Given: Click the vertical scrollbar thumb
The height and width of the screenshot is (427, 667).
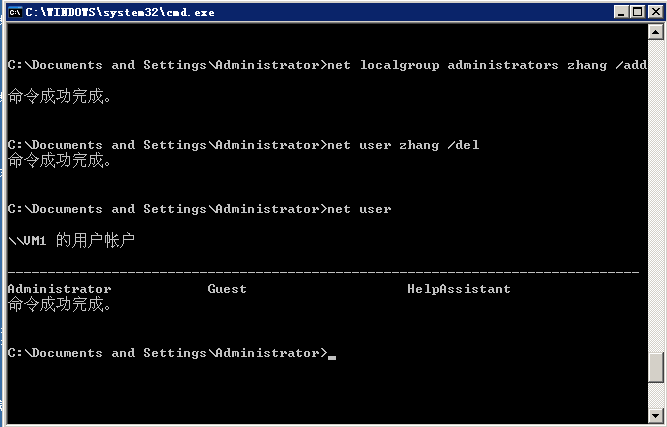Looking at the screenshot, I should [x=656, y=368].
